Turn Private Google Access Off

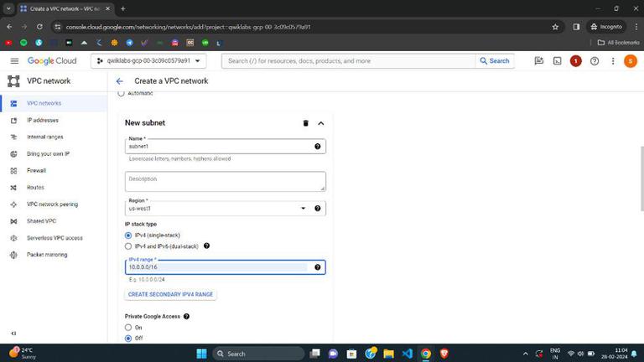coord(128,339)
